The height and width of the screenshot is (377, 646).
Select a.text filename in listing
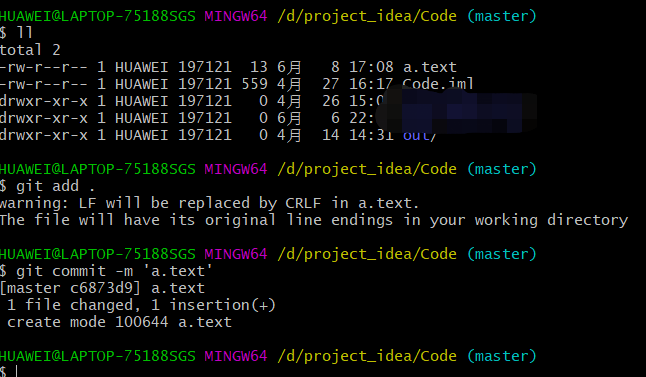pyautogui.click(x=430, y=67)
